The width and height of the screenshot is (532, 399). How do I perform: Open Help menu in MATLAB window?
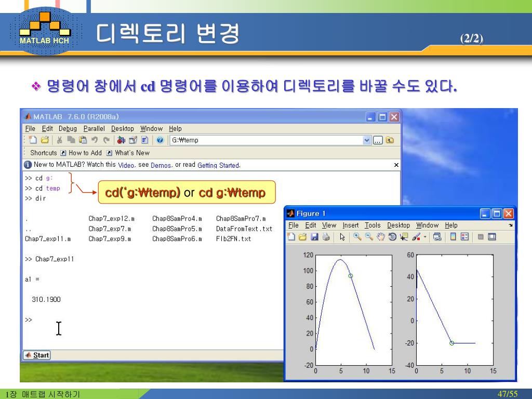click(x=175, y=129)
